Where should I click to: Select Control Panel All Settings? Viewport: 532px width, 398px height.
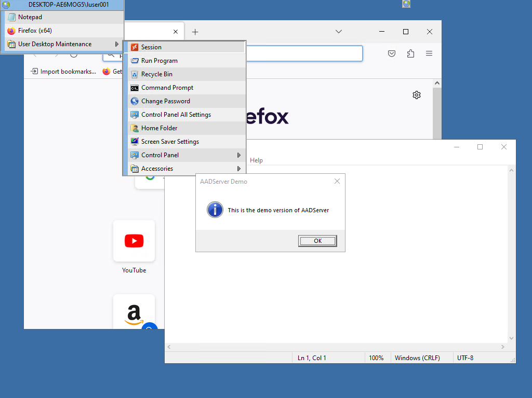[176, 115]
